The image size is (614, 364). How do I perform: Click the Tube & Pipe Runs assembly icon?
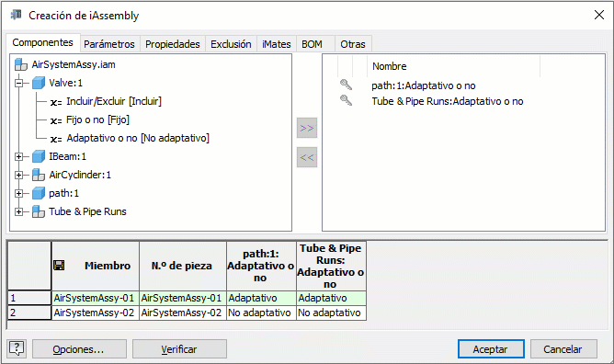(39, 211)
